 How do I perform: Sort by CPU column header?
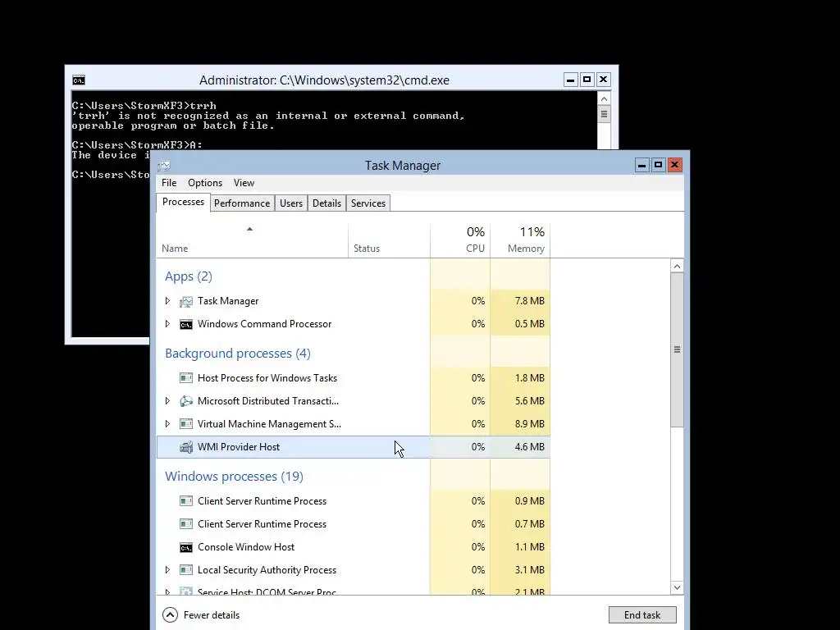coord(460,240)
